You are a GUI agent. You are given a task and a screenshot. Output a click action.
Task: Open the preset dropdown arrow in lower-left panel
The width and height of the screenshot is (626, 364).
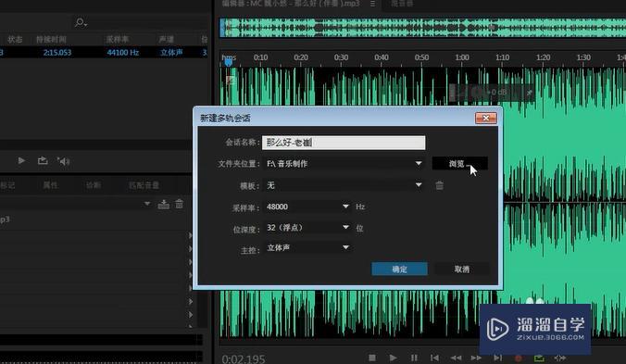(147, 204)
